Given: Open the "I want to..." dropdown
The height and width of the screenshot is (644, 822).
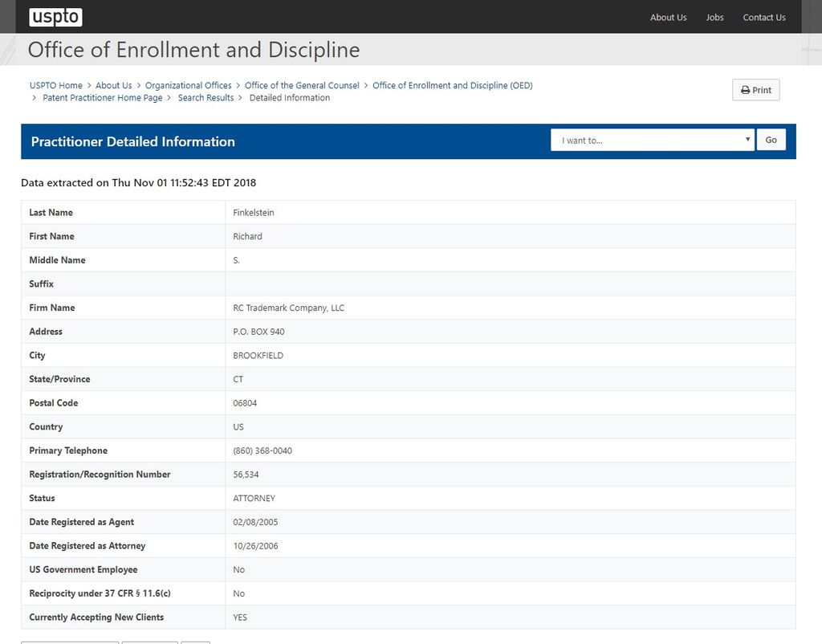Looking at the screenshot, I should (x=652, y=141).
